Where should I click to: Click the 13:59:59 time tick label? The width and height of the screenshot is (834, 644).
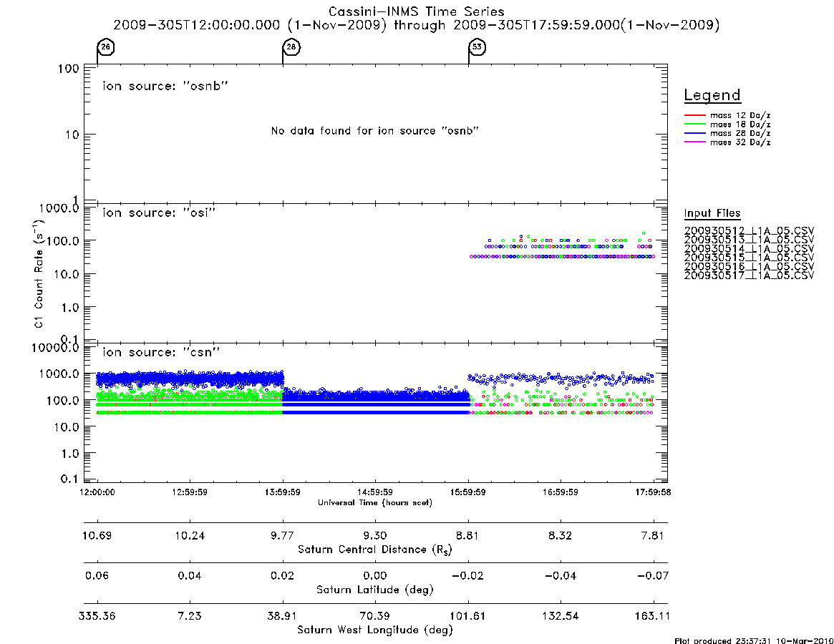283,492
